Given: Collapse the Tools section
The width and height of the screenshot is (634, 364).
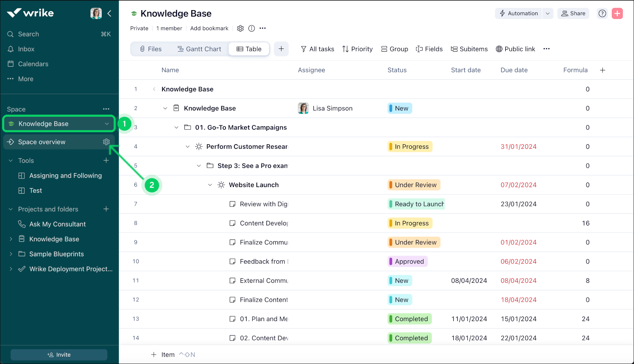Looking at the screenshot, I should [x=11, y=161].
